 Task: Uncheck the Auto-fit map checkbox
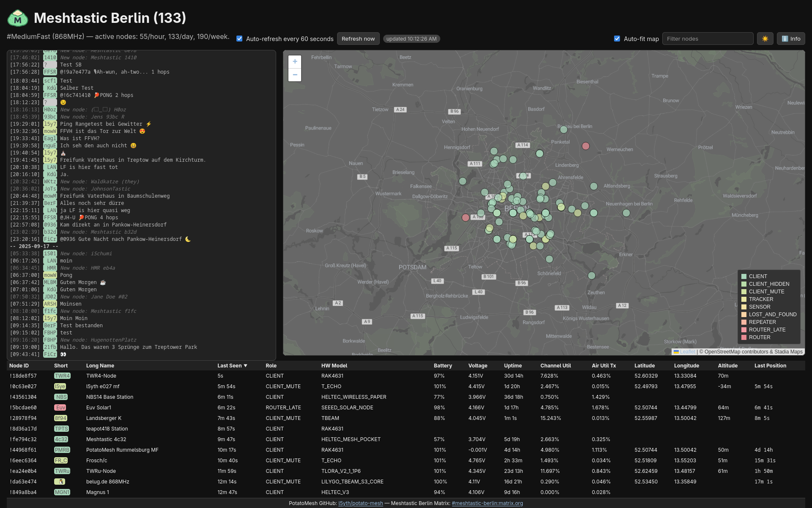click(x=617, y=39)
